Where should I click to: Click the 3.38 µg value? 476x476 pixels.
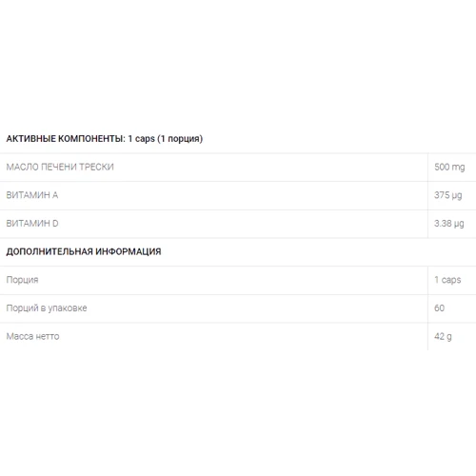tap(449, 224)
